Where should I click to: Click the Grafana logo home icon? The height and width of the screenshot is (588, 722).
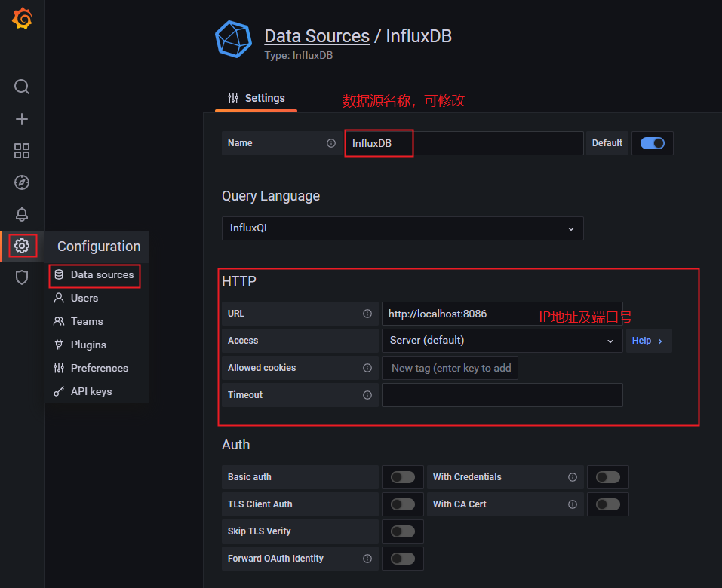(x=22, y=19)
